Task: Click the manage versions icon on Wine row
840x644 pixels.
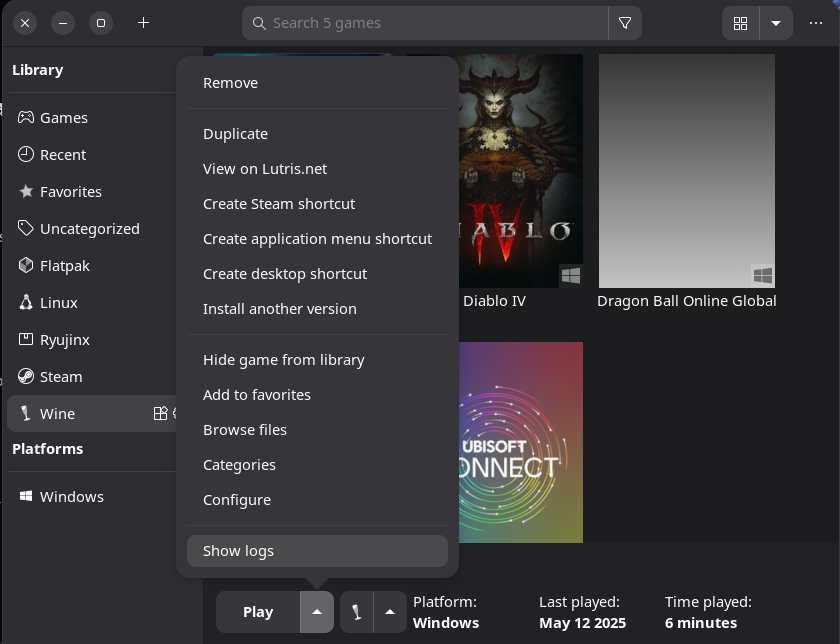Action: click(x=160, y=414)
